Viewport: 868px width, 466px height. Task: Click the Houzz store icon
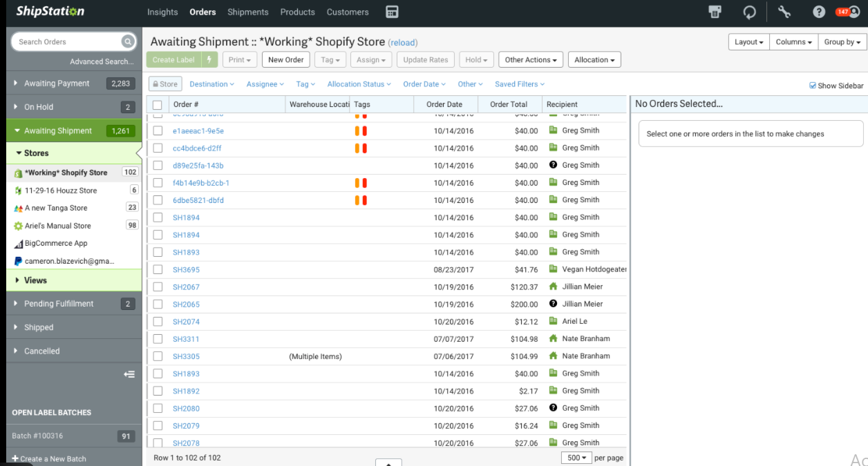19,191
